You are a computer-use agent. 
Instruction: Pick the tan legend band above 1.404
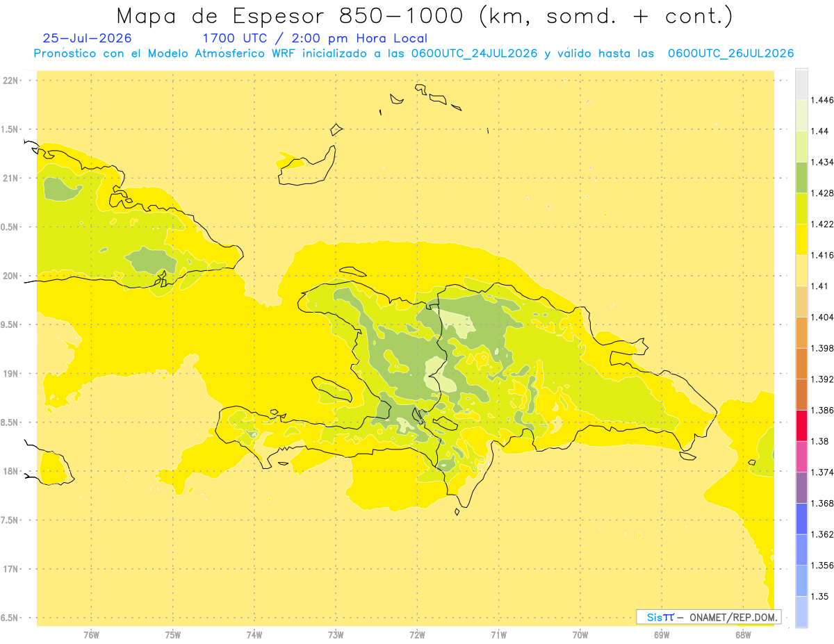pos(801,302)
